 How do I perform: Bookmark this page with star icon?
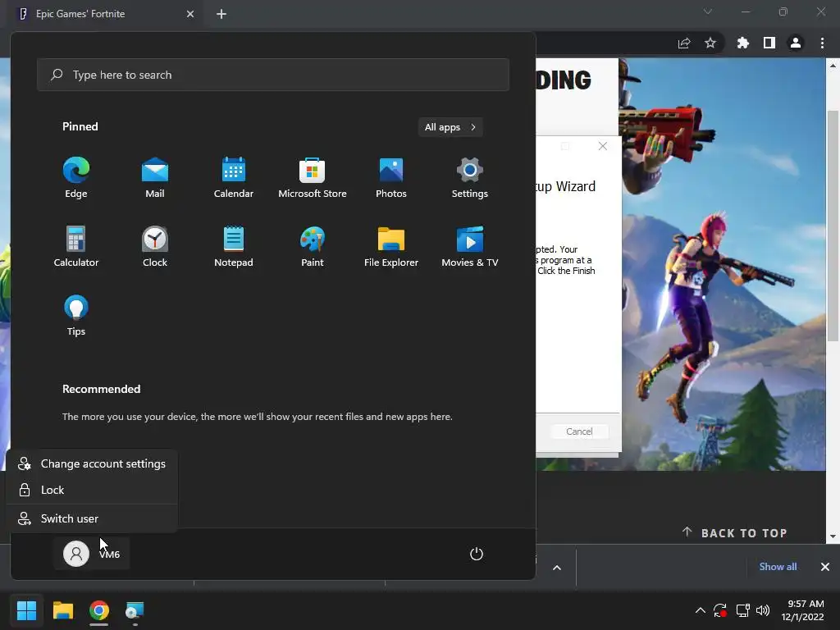710,43
